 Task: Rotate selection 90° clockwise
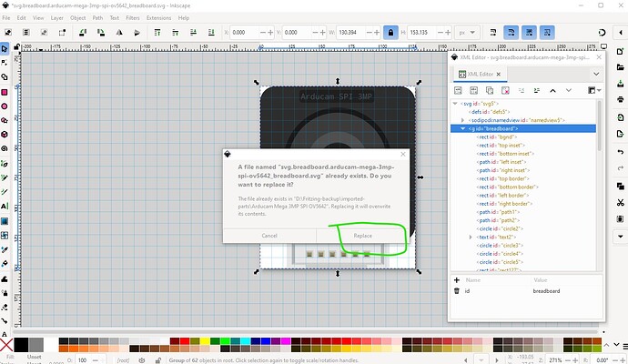(100, 33)
